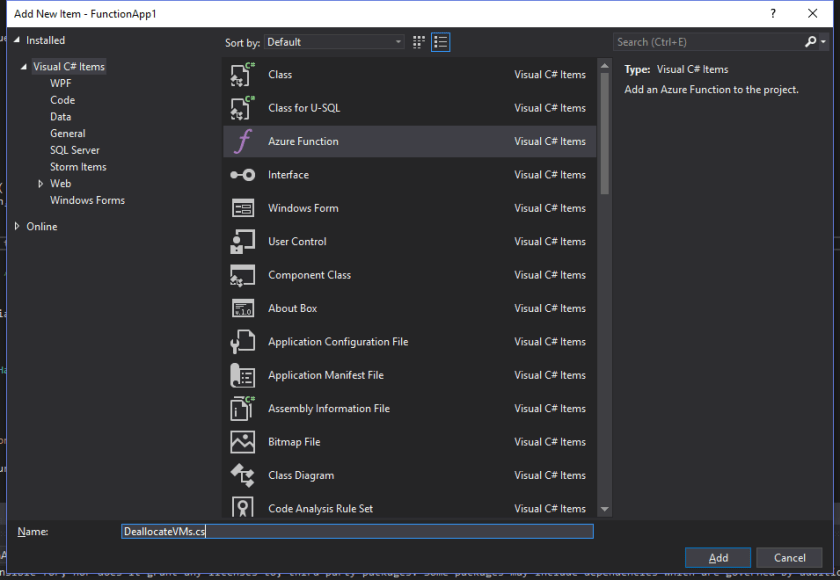Switch to small icons view
Screen dimensions: 840x580
coord(419,42)
